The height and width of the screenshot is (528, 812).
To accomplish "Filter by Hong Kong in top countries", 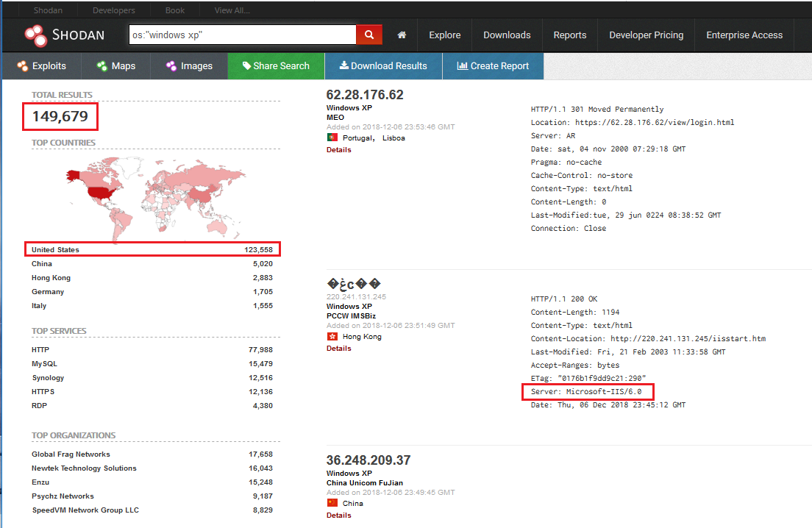I will point(152,277).
